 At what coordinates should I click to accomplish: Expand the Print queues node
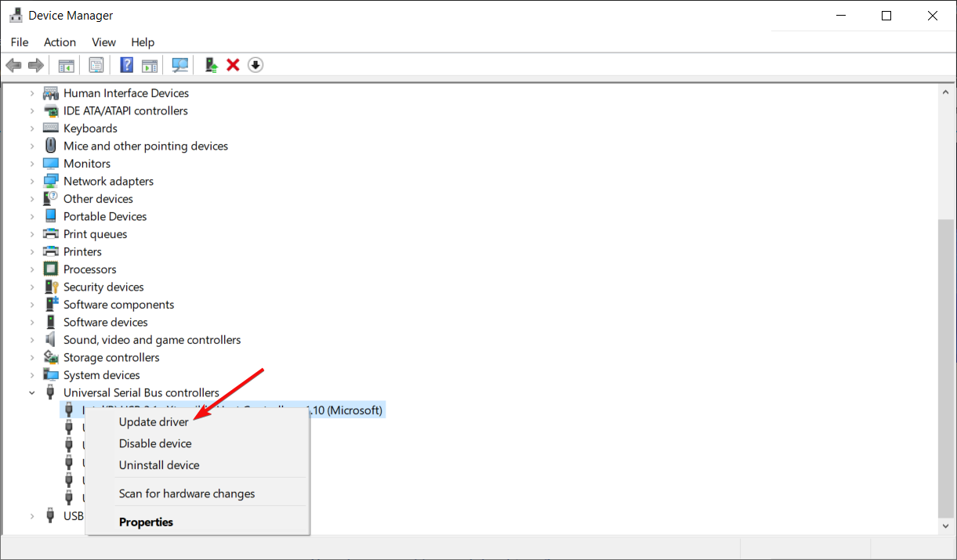coord(32,234)
